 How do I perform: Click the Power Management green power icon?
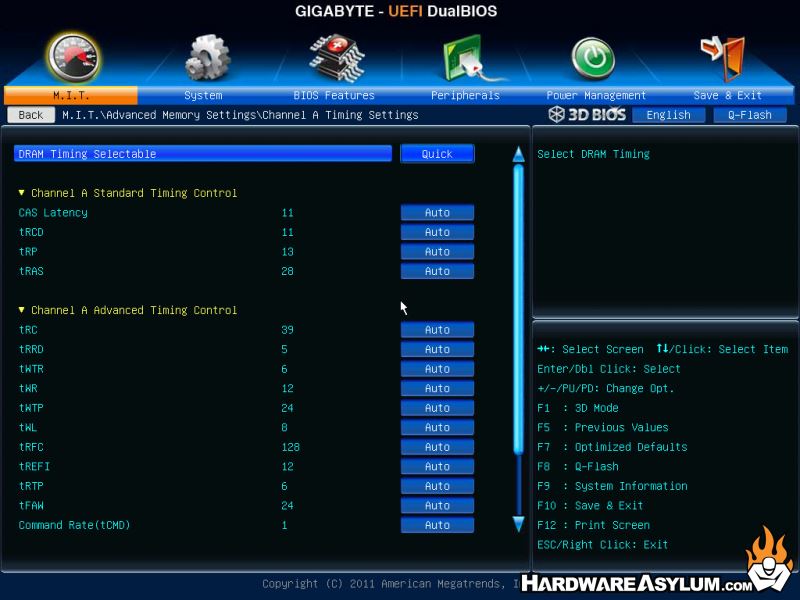click(593, 59)
